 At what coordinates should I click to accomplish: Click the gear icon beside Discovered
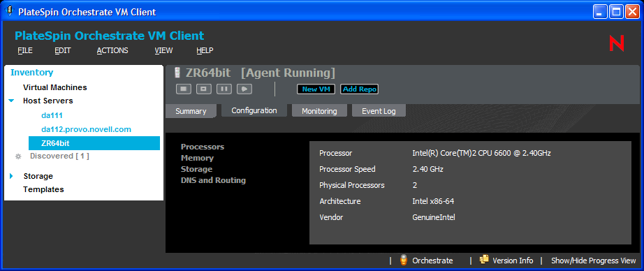click(18, 156)
